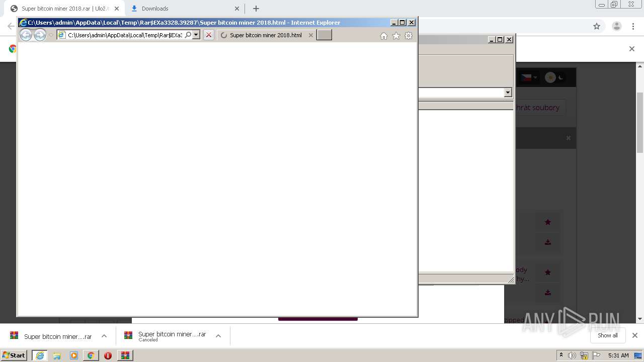Close the dark banner on the web page
The width and height of the screenshot is (644, 362).
(569, 138)
